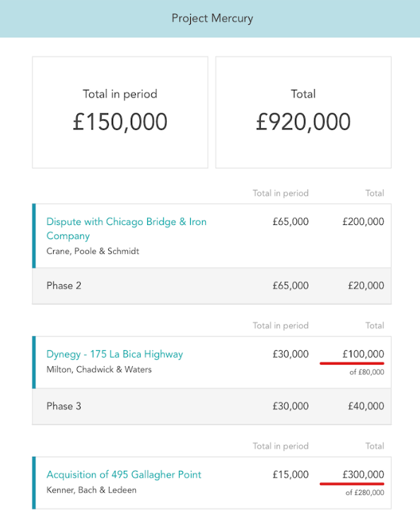Click the £40,000 total in Phase 3 row
The width and height of the screenshot is (420, 519).
[366, 406]
